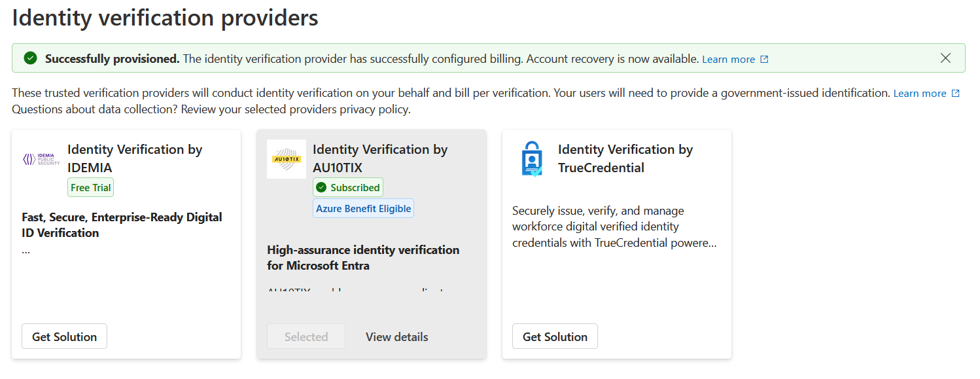
Task: Click external-link icon after government-issued identification text
Action: tap(955, 94)
